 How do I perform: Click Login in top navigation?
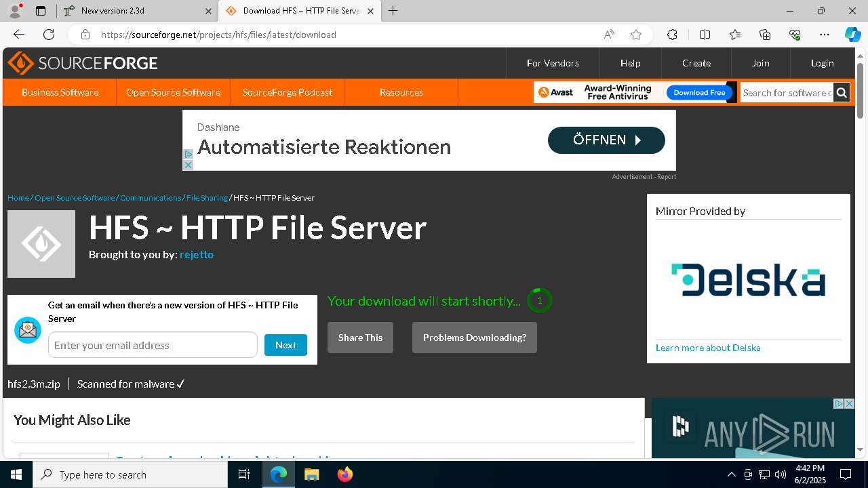[x=822, y=63]
